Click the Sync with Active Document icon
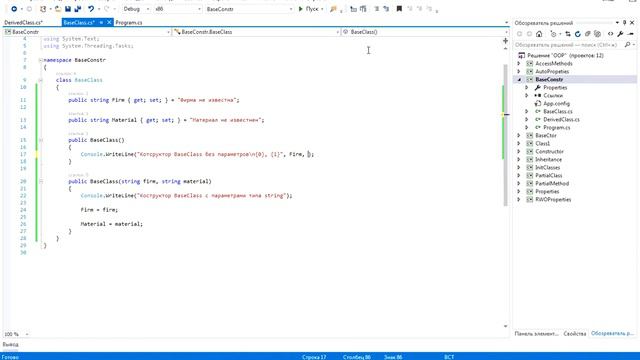640x360 pixels. [568, 34]
